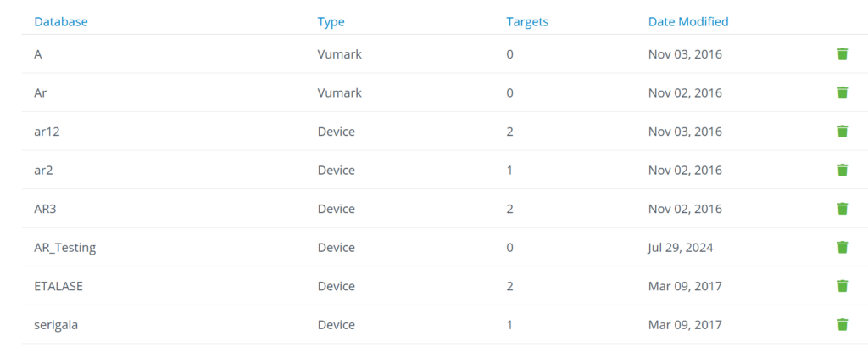
Task: Select the ar12 database name
Action: click(x=47, y=132)
